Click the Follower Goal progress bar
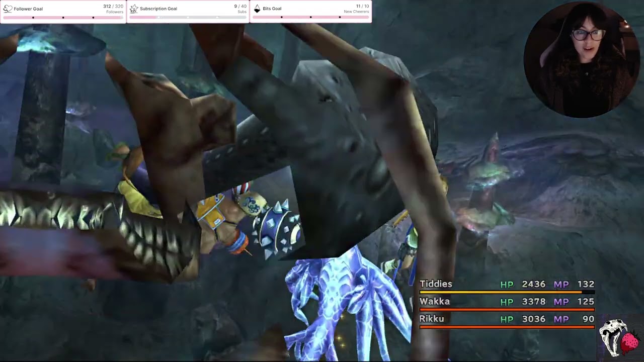Image resolution: width=644 pixels, height=362 pixels. coord(63,17)
